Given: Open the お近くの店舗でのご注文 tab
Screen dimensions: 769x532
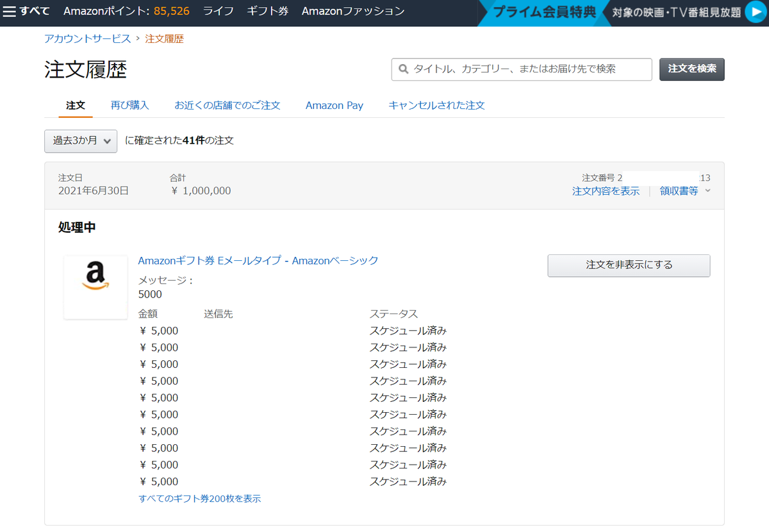Looking at the screenshot, I should (x=227, y=105).
